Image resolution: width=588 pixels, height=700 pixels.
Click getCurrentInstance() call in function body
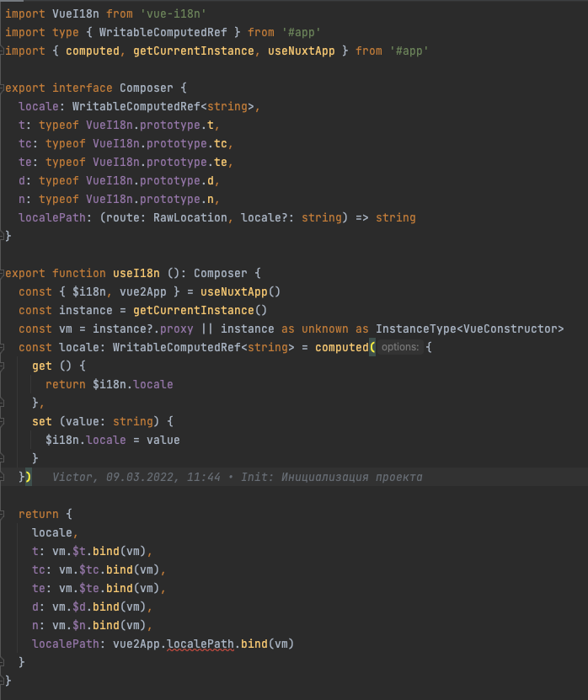pos(200,310)
